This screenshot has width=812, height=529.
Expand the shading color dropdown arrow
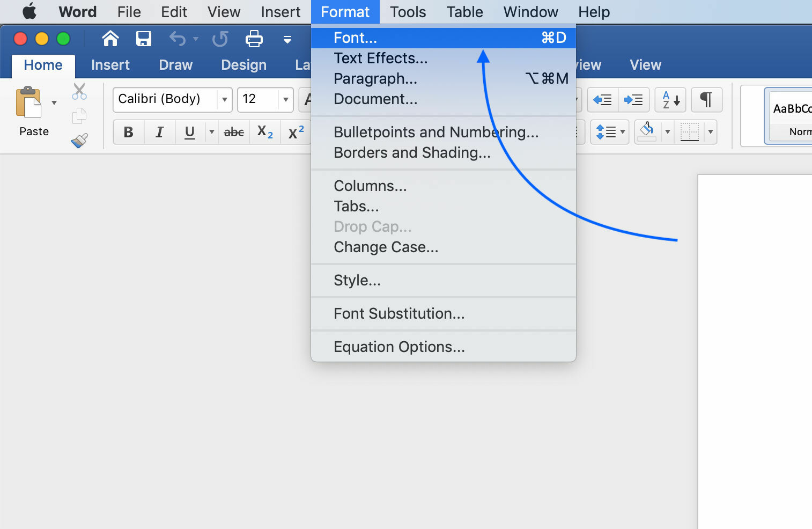668,132
